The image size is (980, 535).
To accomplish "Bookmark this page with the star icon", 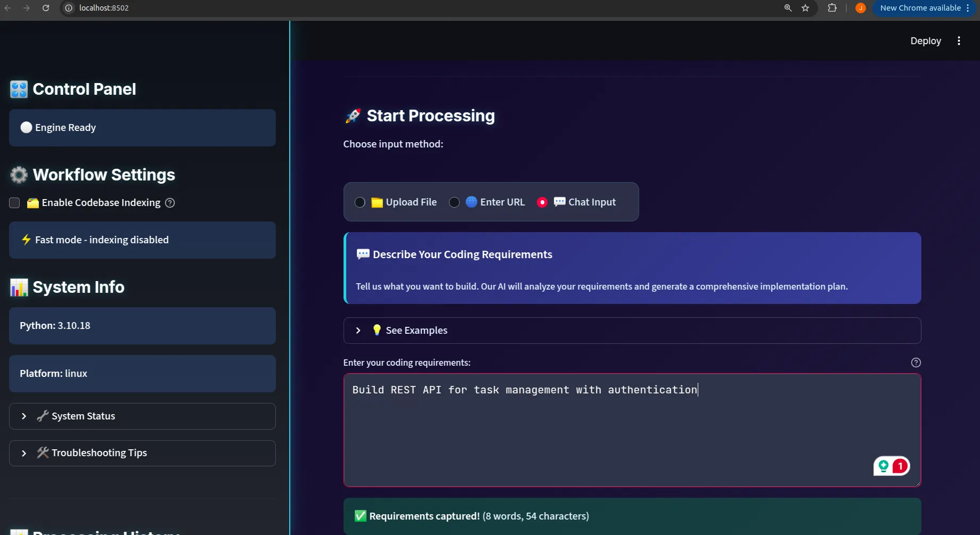I will click(805, 8).
